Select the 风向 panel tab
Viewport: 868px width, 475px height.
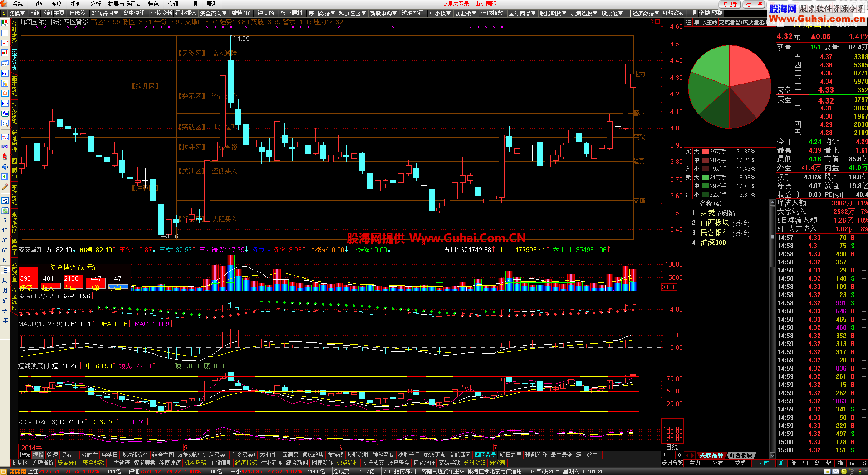(763, 463)
